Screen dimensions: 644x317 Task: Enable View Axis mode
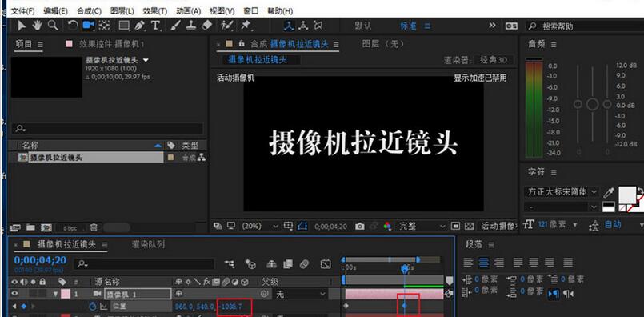coord(318,26)
